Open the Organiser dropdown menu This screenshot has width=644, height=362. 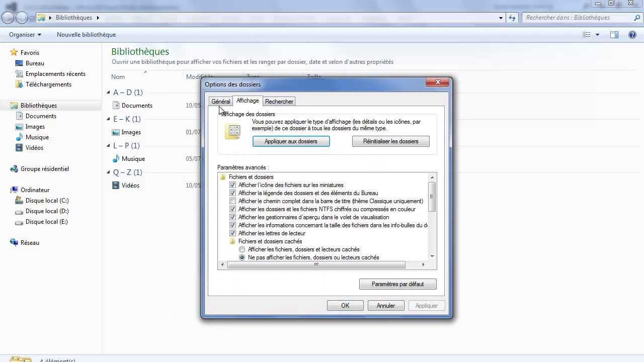pyautogui.click(x=25, y=35)
